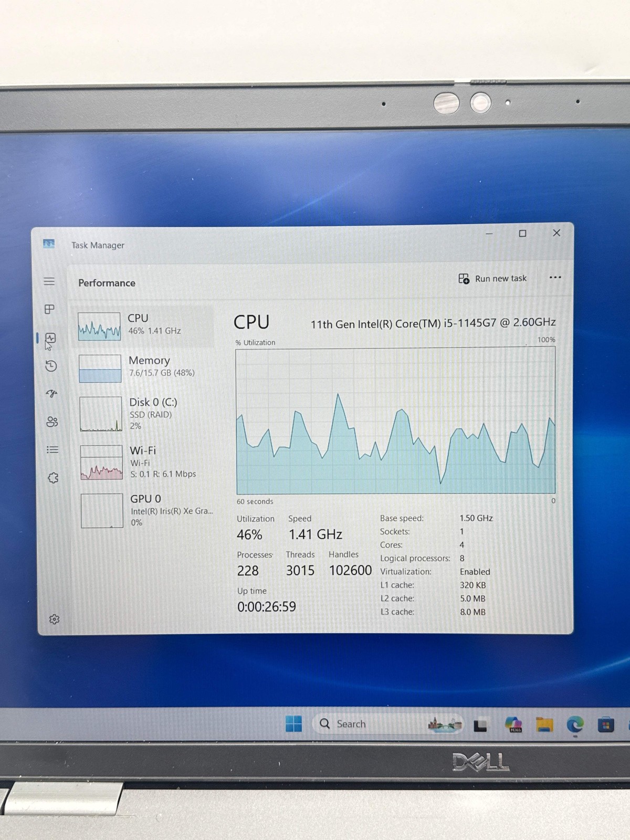Click the CPU utilization graph
Image resolution: width=630 pixels, height=840 pixels.
point(395,421)
